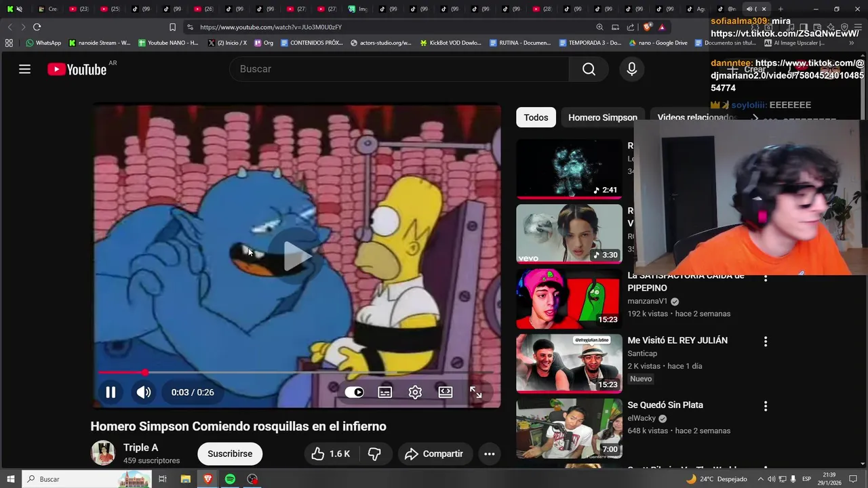Open Spotify from the taskbar
This screenshot has height=488, width=868.
(230, 479)
